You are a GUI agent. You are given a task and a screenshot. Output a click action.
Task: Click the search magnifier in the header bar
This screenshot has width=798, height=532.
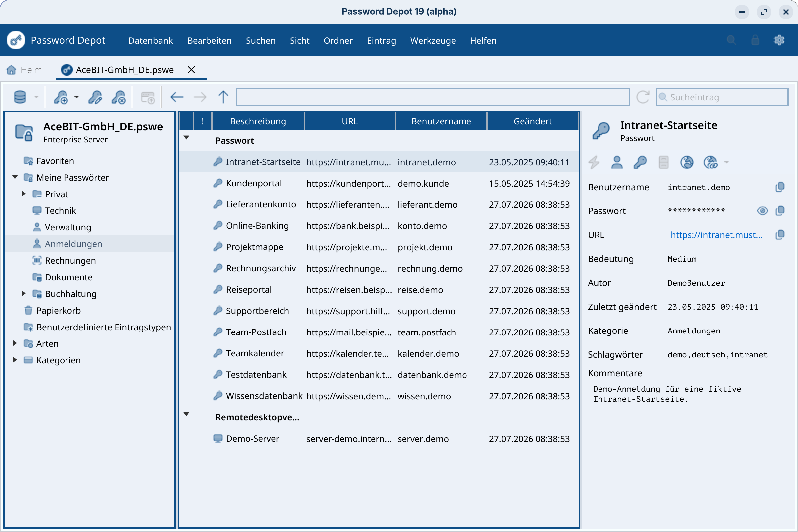click(x=731, y=40)
